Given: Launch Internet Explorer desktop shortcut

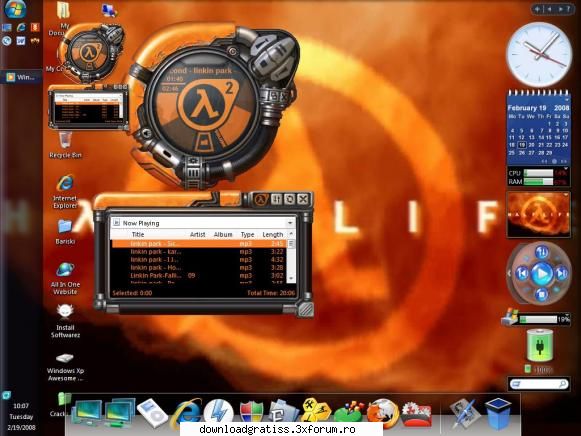Looking at the screenshot, I should [x=65, y=183].
